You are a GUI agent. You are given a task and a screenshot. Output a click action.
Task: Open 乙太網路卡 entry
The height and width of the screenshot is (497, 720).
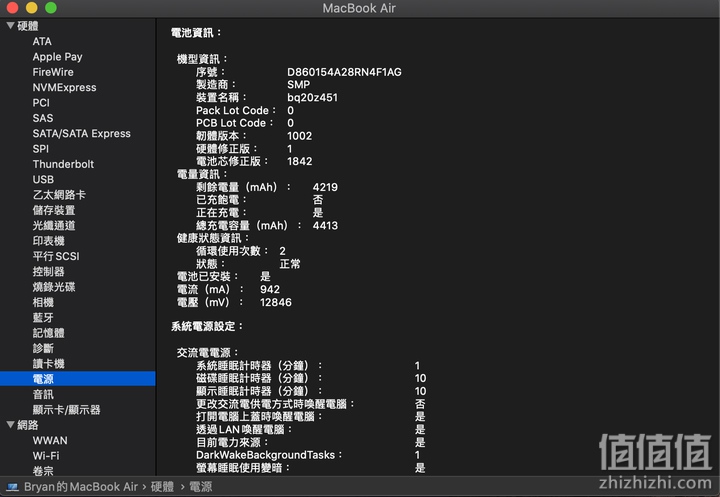coord(59,195)
